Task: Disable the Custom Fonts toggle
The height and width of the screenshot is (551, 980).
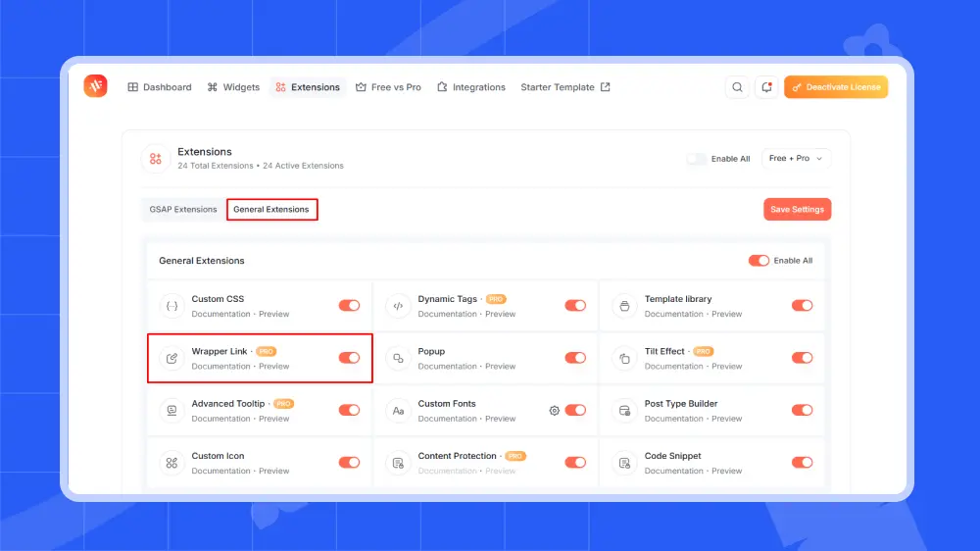Action: (x=575, y=410)
